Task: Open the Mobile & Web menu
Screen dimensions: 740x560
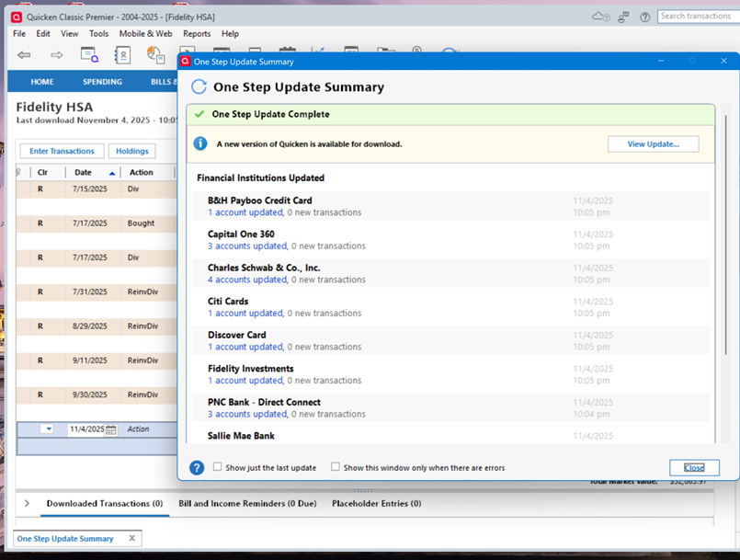Action: click(x=145, y=33)
